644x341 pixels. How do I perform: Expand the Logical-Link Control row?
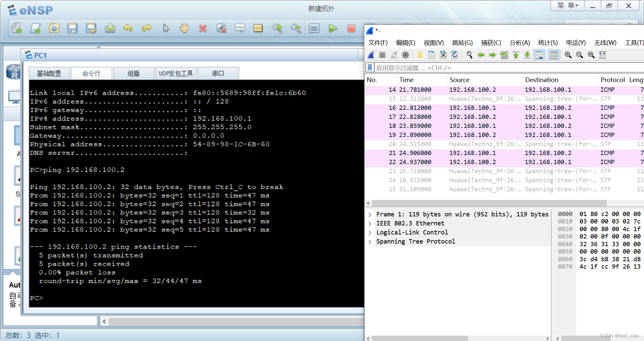(x=370, y=232)
